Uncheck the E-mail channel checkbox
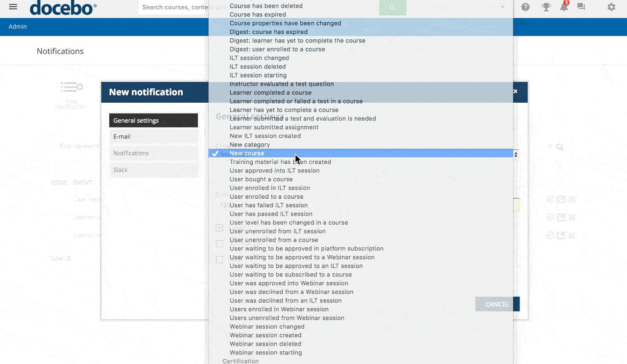This screenshot has width=627, height=364. (219, 227)
